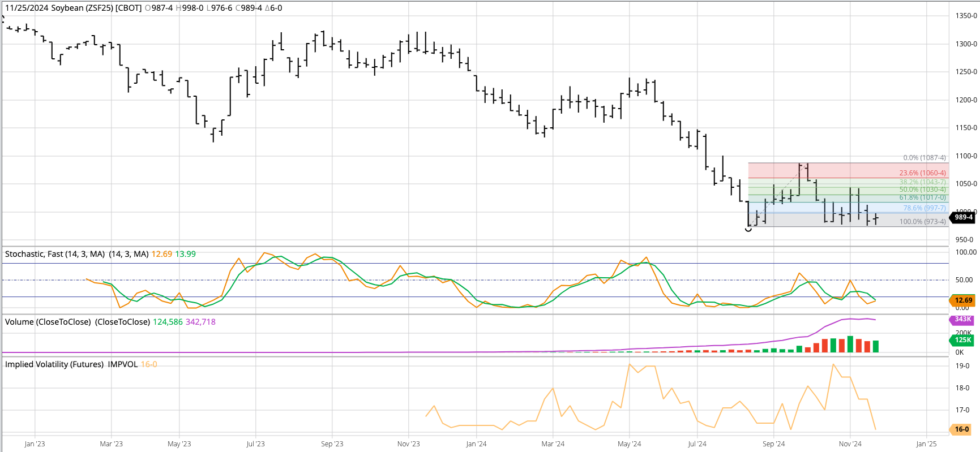This screenshot has height=452, width=980.
Task: Click the 100.0% (973-4) Fibonacci label
Action: pos(922,222)
